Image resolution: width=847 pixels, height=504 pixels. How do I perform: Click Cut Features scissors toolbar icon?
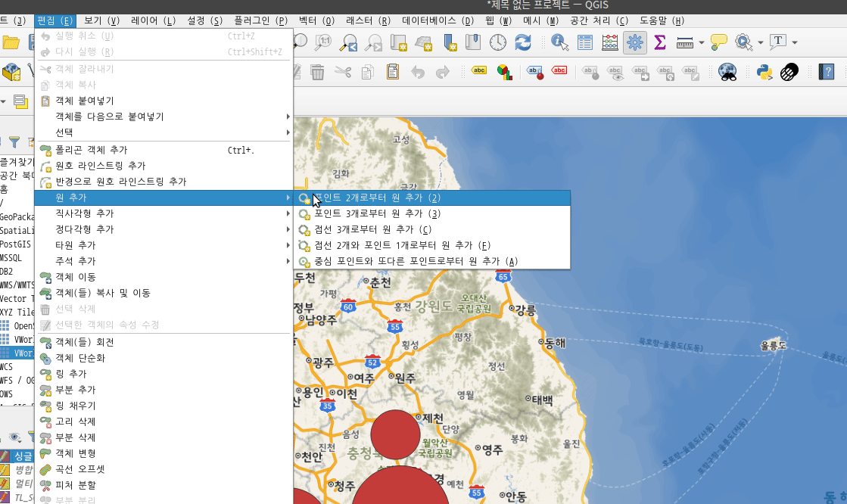342,72
